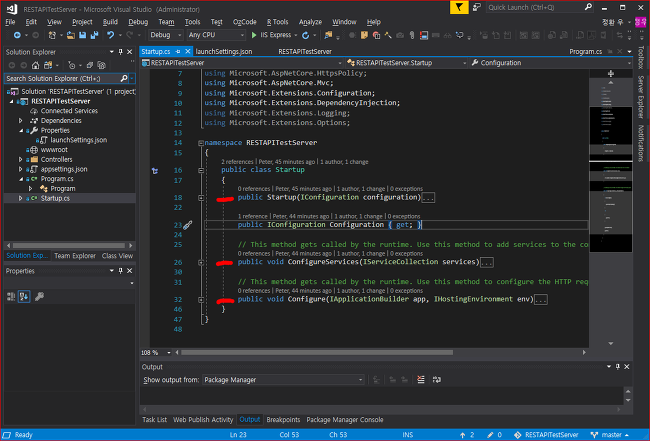This screenshot has width=650, height=441.
Task: Click the Collapse All icon in Solution Explorer
Action: click(90, 65)
